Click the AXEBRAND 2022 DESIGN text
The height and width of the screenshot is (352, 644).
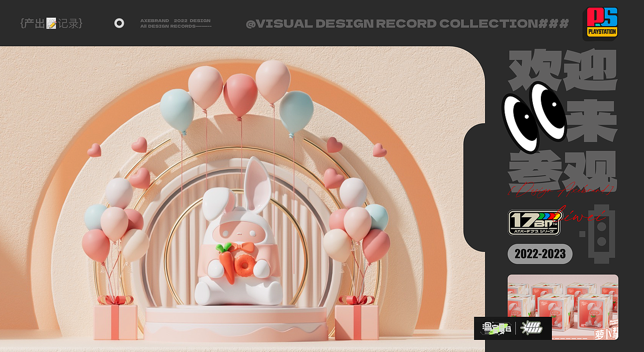(x=175, y=21)
